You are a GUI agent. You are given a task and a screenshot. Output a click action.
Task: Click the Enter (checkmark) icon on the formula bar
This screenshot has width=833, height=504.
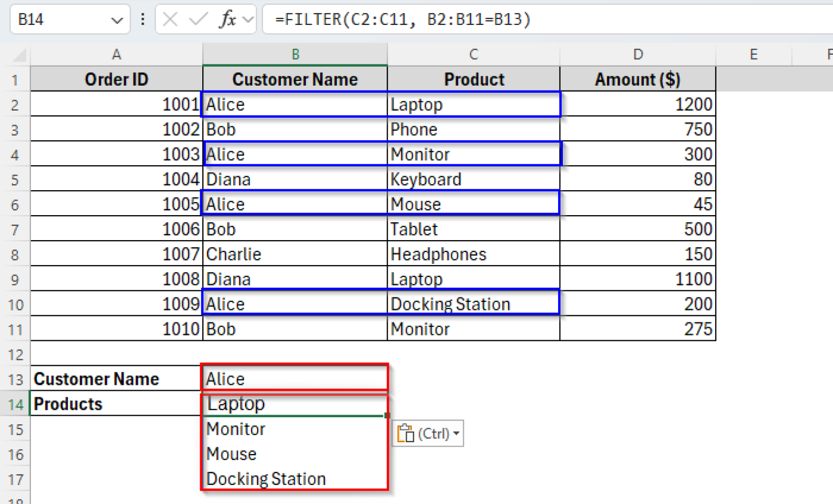(200, 19)
